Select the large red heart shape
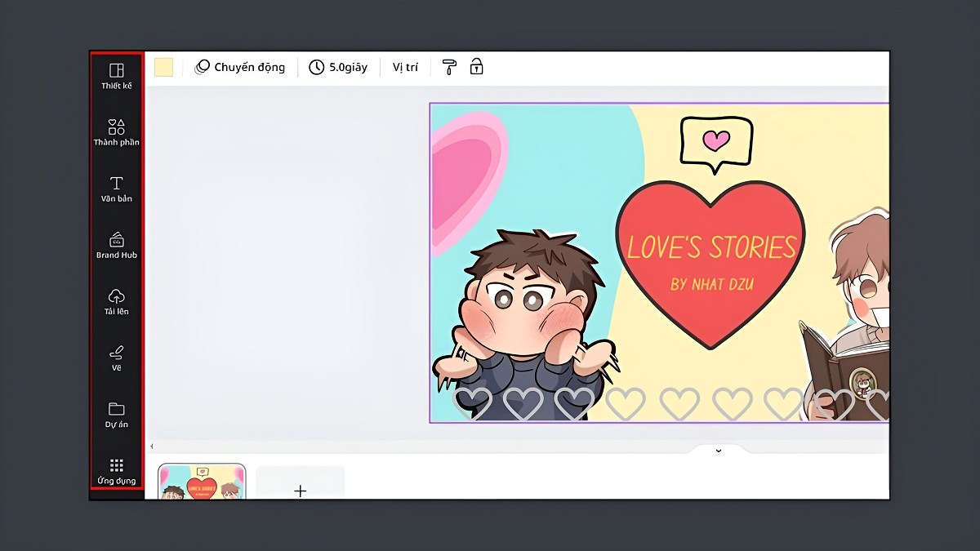 tap(710, 265)
